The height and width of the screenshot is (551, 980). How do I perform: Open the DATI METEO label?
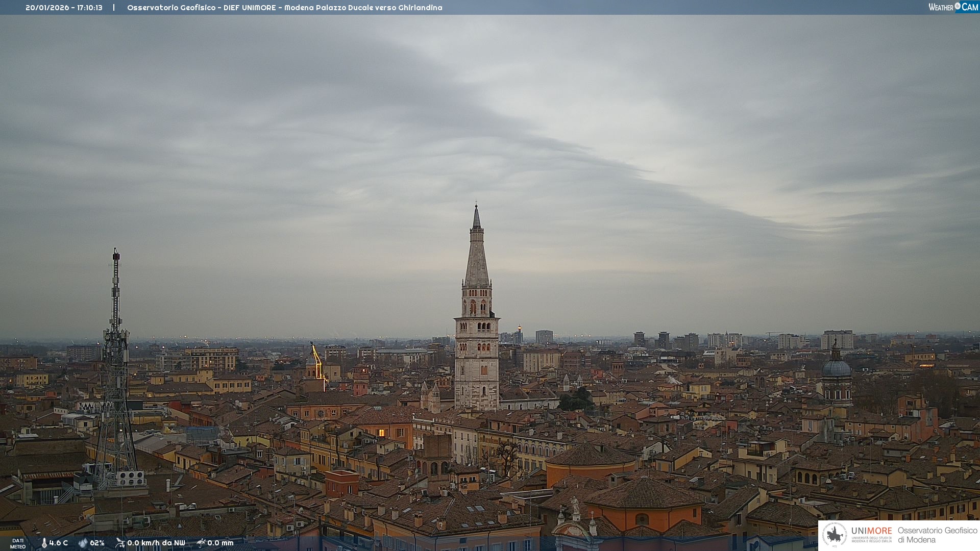18,543
